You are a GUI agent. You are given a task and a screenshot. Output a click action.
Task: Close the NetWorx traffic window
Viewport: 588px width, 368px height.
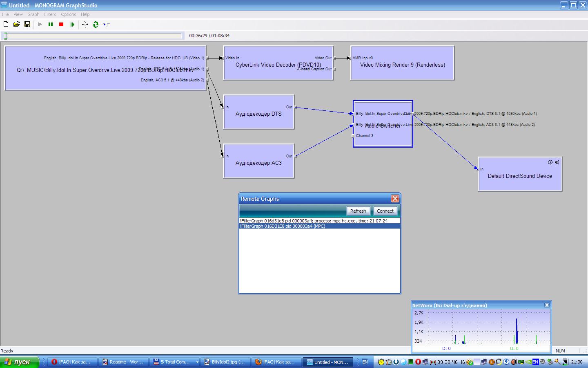tap(547, 305)
